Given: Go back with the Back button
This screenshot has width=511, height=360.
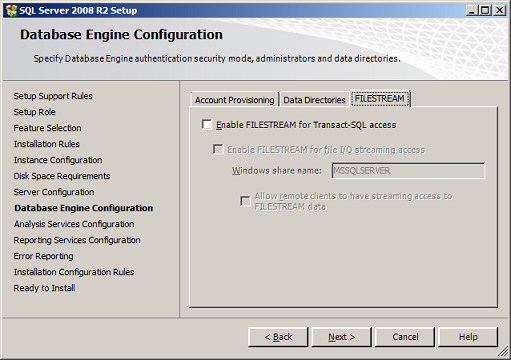Looking at the screenshot, I should pos(278,337).
